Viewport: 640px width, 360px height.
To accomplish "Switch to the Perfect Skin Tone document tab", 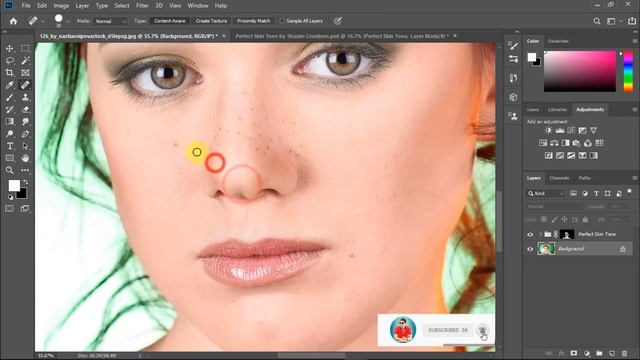I will tap(342, 36).
